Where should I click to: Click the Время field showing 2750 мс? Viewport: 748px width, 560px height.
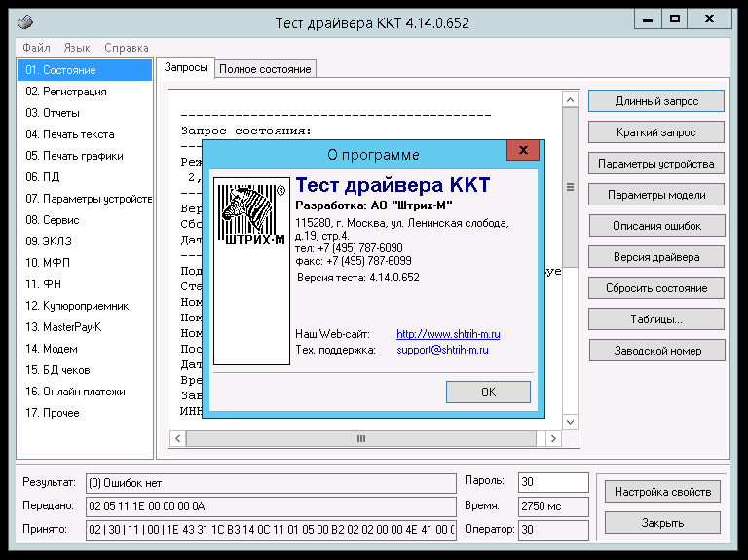pyautogui.click(x=553, y=506)
